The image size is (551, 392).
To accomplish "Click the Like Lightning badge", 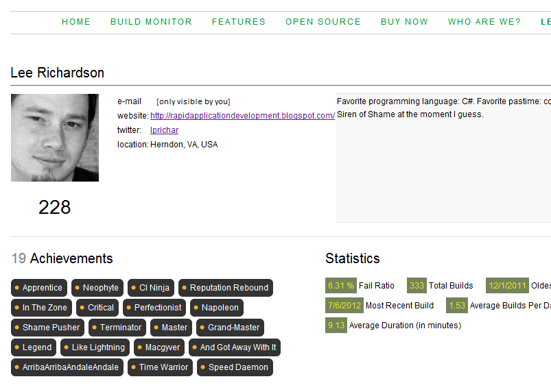I will point(95,347).
